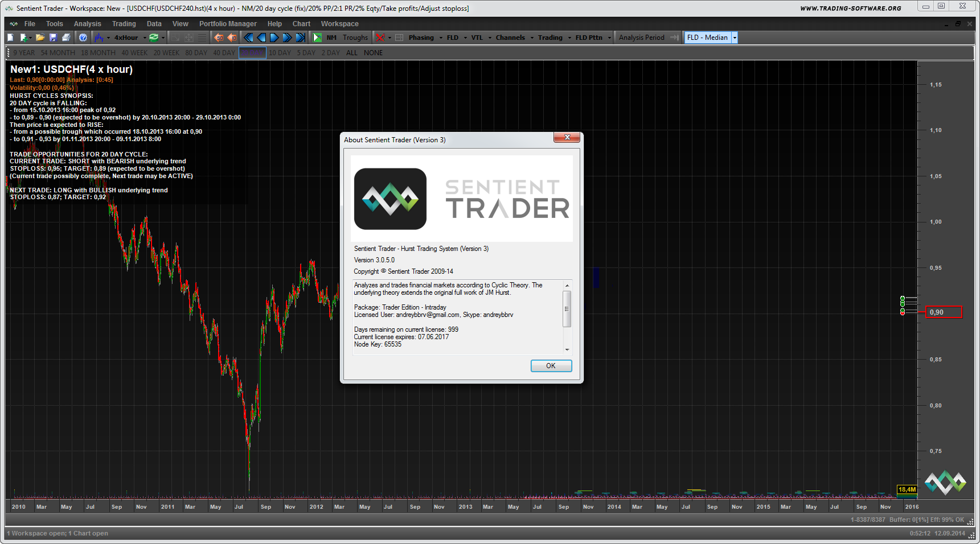Expand the FLD - Median dropdown
980x544 pixels.
735,38
